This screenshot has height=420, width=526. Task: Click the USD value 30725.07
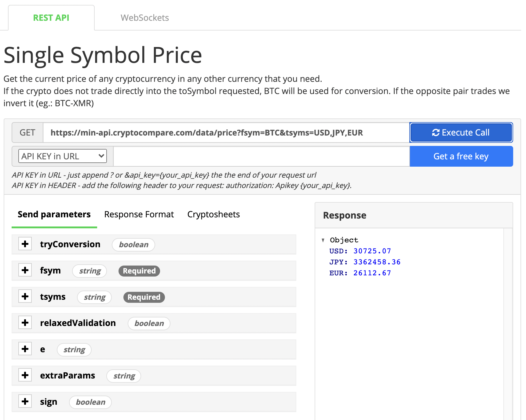[x=372, y=251]
